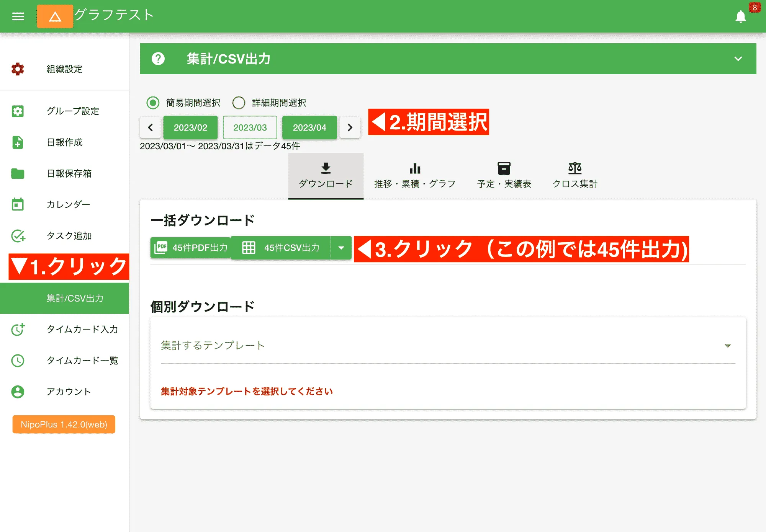Image resolution: width=766 pixels, height=532 pixels.
Task: Open カレンダー from the sidebar calendar icon
Action: (17, 205)
